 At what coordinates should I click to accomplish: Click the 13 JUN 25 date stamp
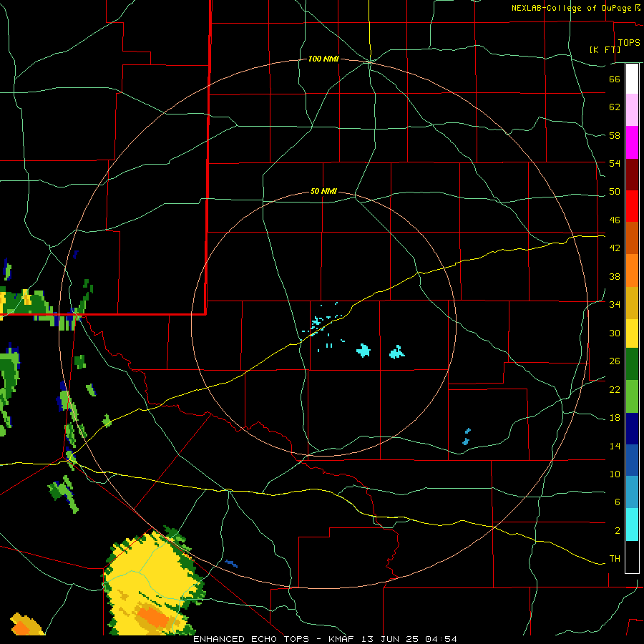[391, 639]
